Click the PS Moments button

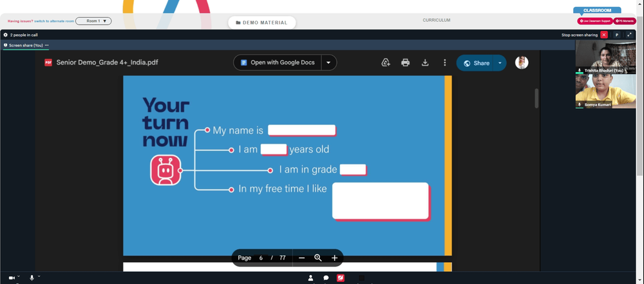pos(625,21)
